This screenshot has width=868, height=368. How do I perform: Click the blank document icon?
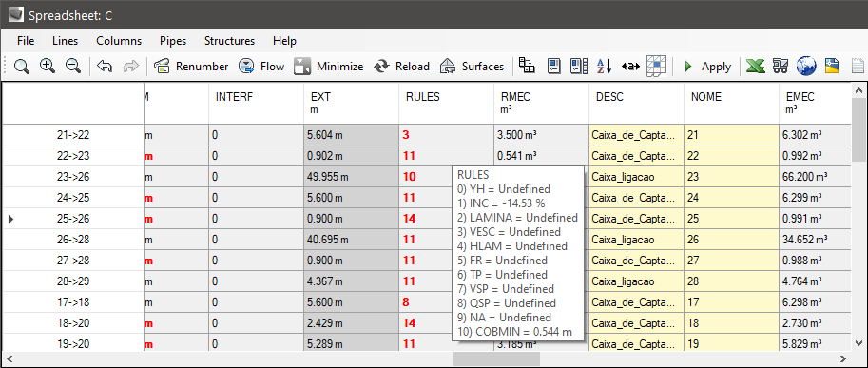(858, 66)
